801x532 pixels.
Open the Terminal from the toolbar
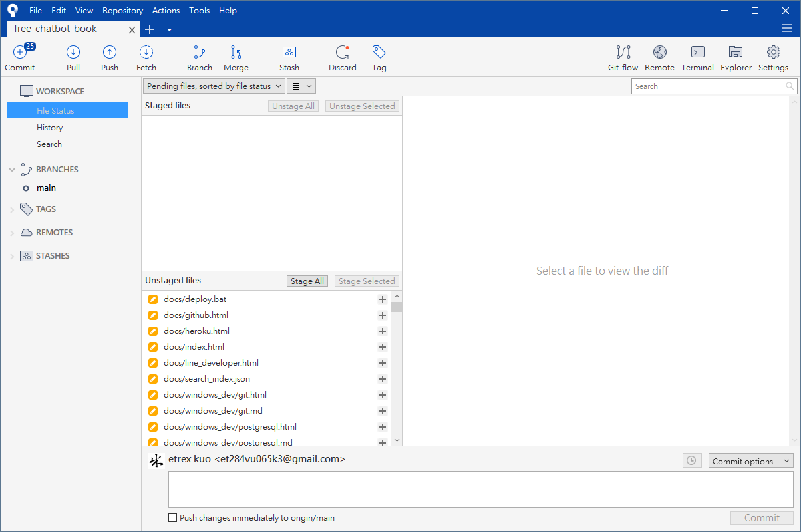(697, 58)
